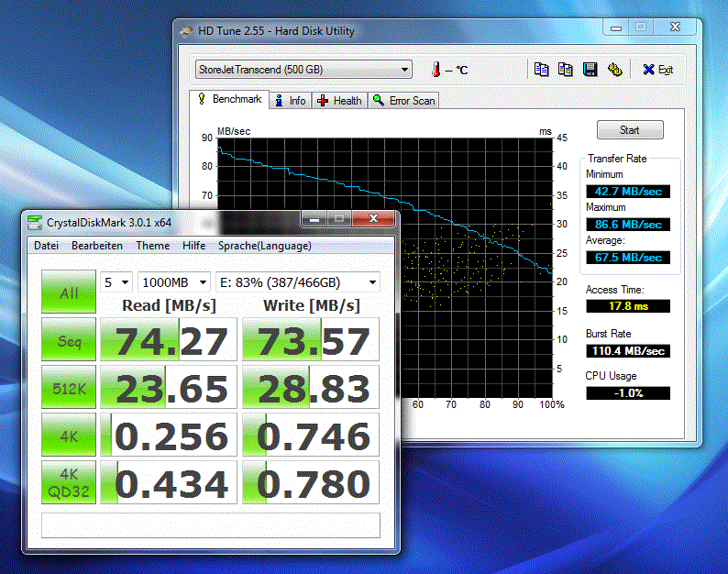This screenshot has height=574, width=728.
Task: Close the CrystalDiskMark window
Action: click(x=373, y=219)
